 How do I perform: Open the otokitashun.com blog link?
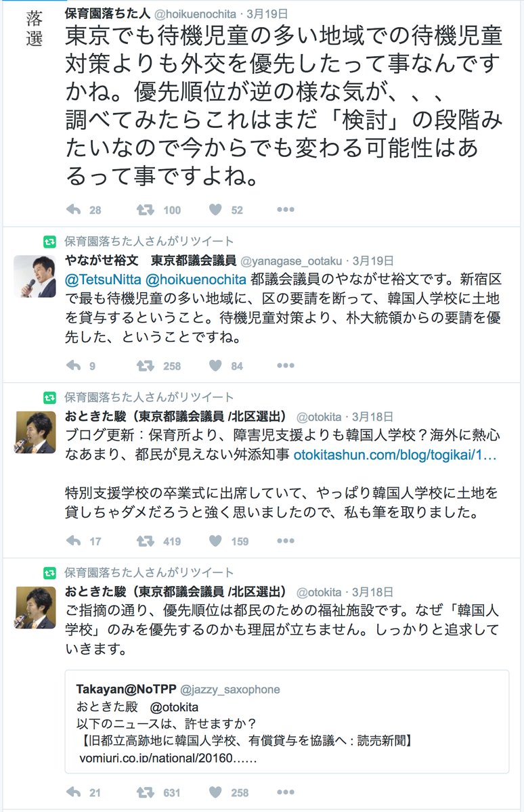coord(395,455)
